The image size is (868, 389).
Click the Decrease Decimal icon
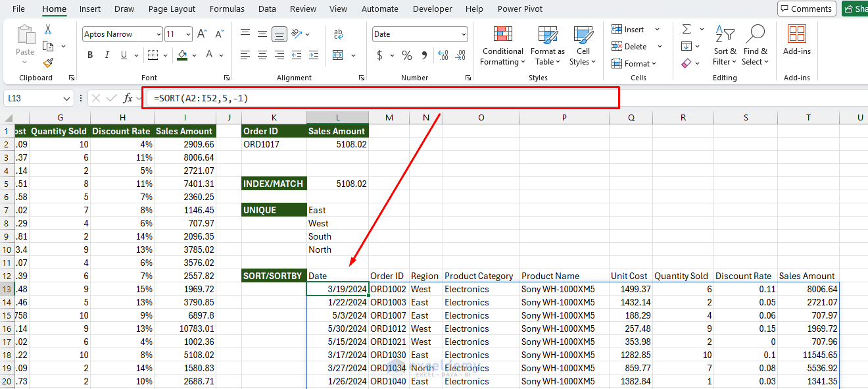[460, 55]
